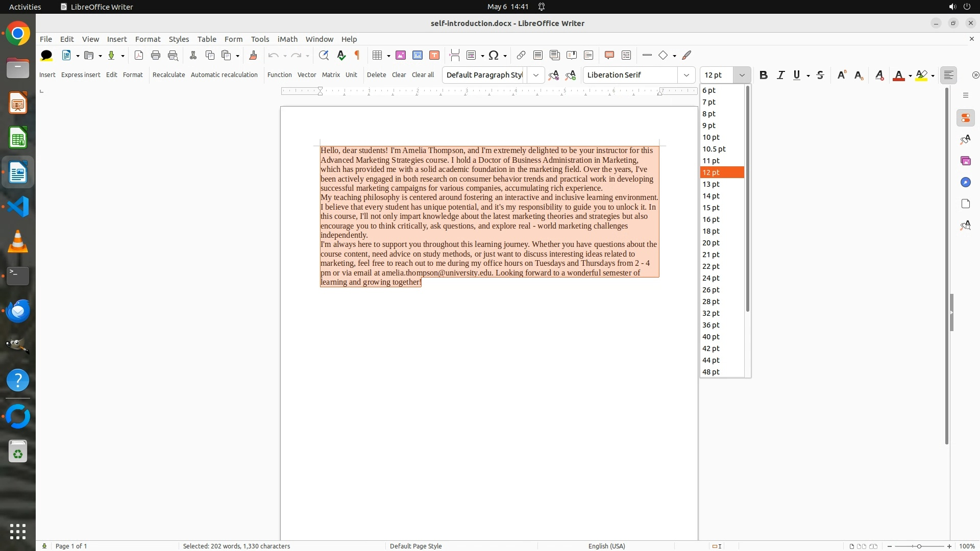Image resolution: width=980 pixels, height=551 pixels.
Task: Click the Print icon in toolbar
Action: tap(156, 55)
